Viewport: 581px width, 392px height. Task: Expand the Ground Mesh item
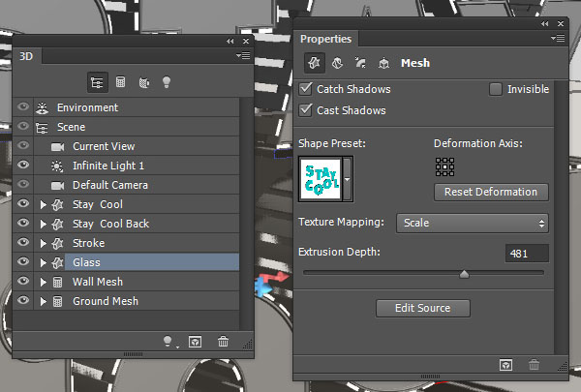point(43,302)
